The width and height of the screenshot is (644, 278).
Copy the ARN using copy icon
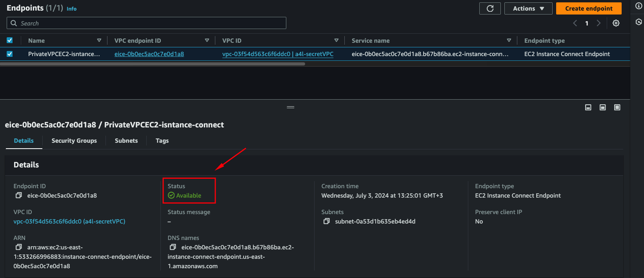18,247
